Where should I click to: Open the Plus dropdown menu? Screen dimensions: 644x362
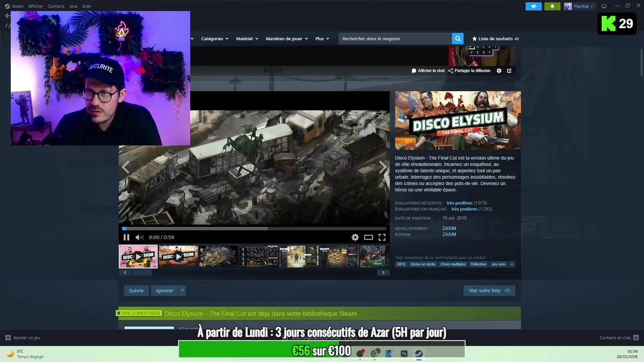click(322, 39)
